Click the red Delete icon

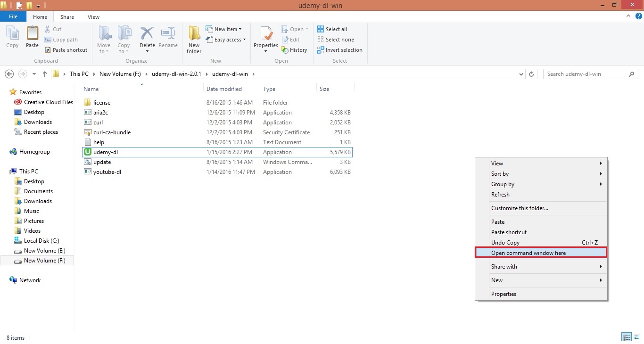tap(147, 34)
